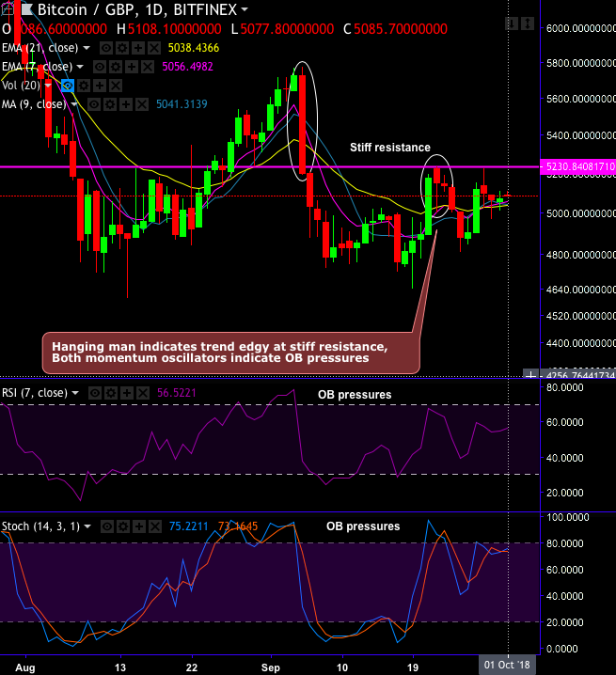Viewport: 616px width, 675px height.
Task: Click close price C 5085.70000000
Action: (x=395, y=29)
